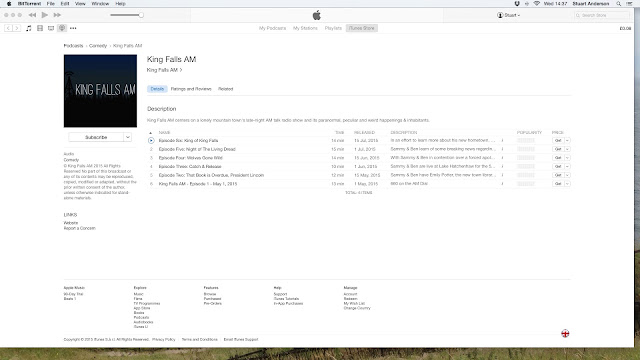Open info icon for Episode Four row
640x360 pixels.
[x=502, y=158]
